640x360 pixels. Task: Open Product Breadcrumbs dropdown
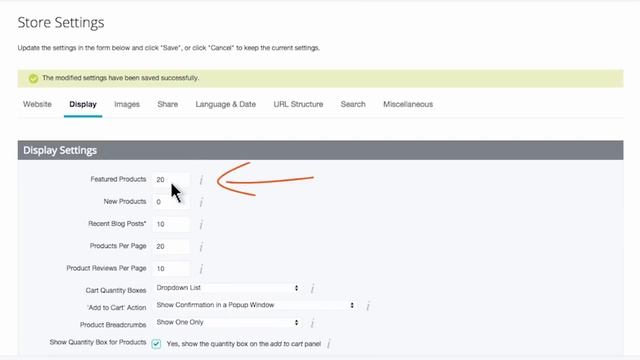[x=227, y=322]
